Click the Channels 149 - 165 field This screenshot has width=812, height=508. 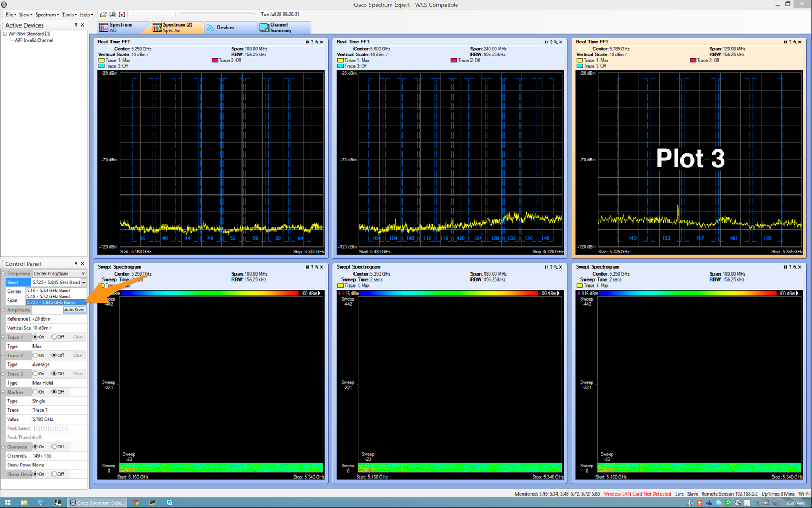point(59,456)
